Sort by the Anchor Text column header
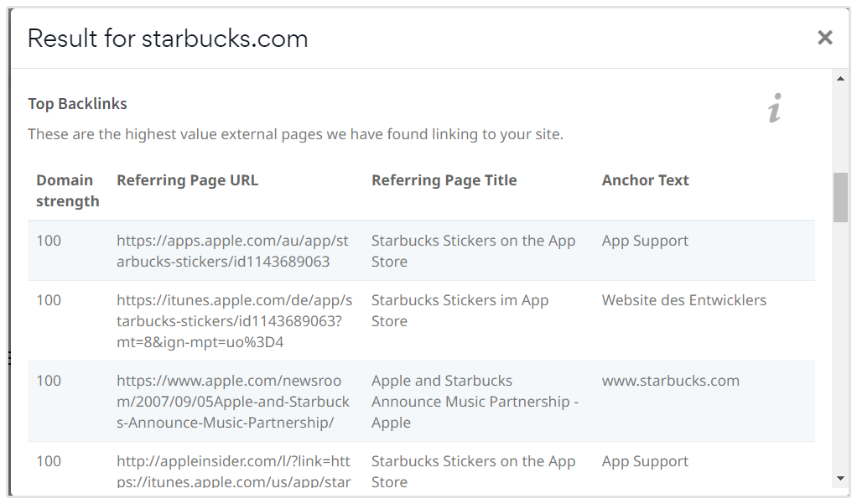The image size is (857, 504). coord(645,179)
